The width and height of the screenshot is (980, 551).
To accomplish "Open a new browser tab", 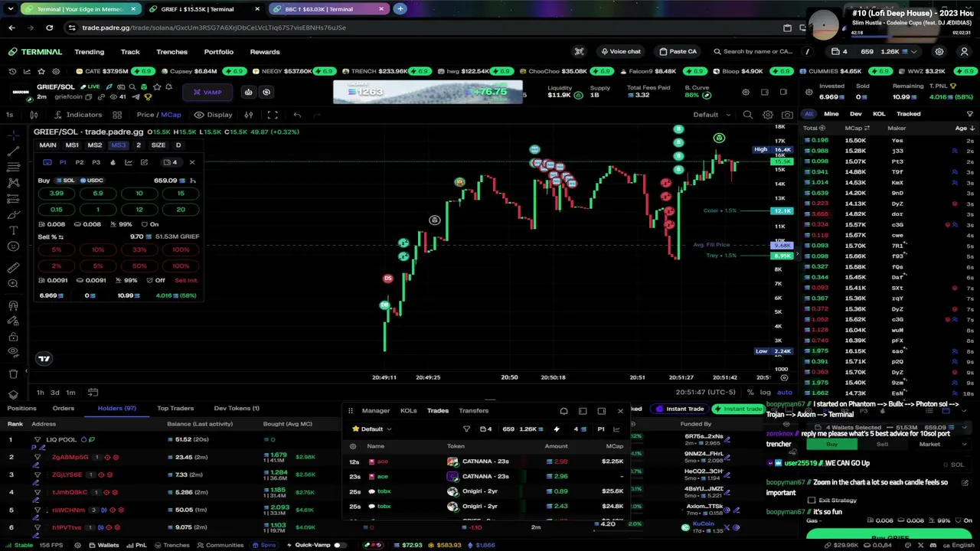I will (400, 8).
